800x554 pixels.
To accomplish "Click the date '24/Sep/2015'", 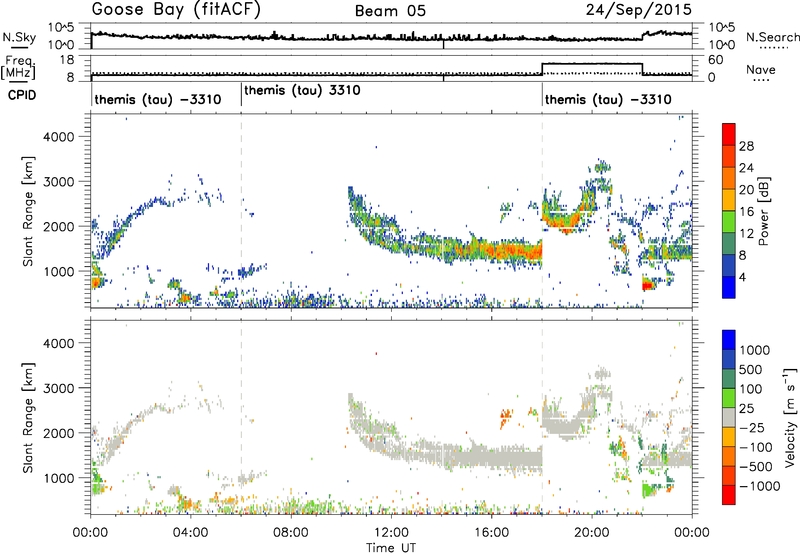I will [639, 9].
